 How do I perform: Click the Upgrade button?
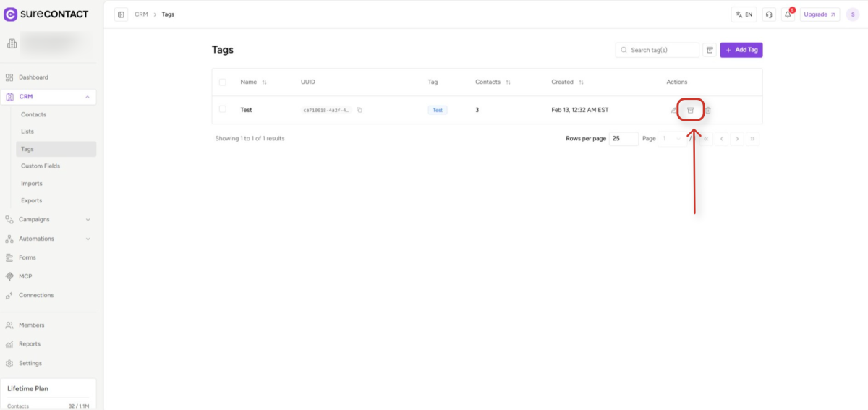point(820,14)
